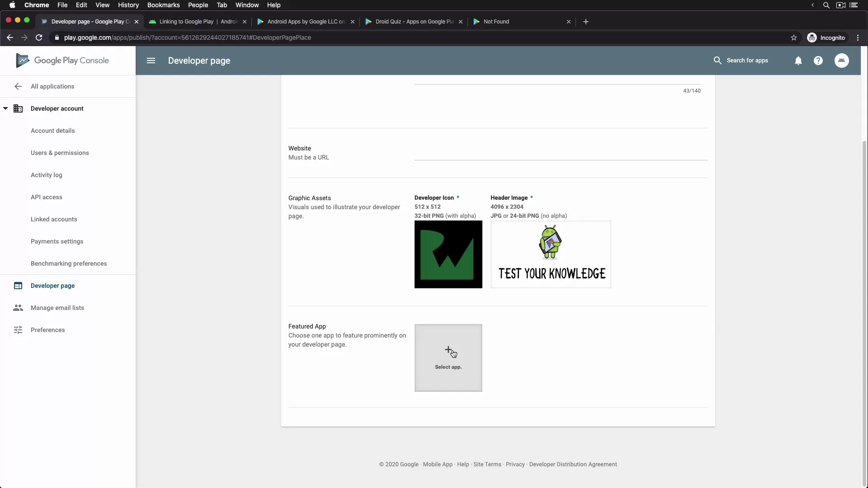The width and height of the screenshot is (868, 488).
Task: Open the Site Terms footer link
Action: tap(487, 465)
